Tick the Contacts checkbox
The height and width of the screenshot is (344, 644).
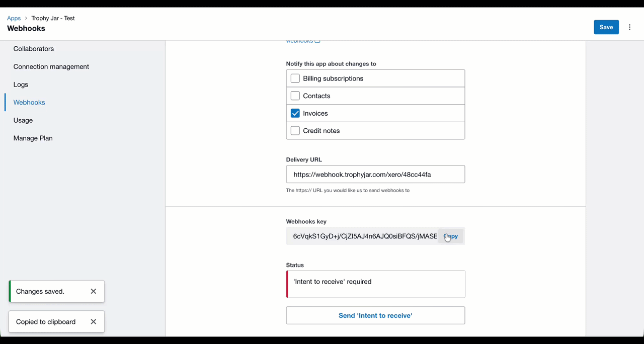pos(295,96)
